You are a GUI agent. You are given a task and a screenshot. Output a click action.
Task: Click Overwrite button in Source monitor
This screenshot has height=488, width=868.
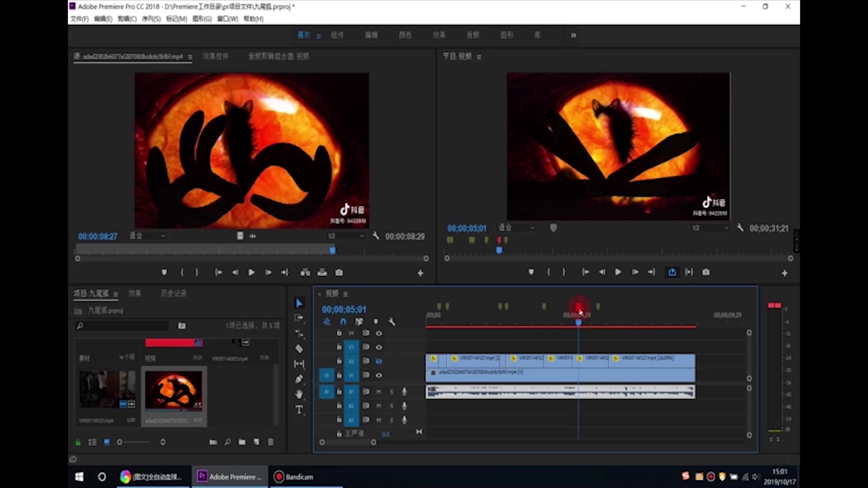point(322,272)
